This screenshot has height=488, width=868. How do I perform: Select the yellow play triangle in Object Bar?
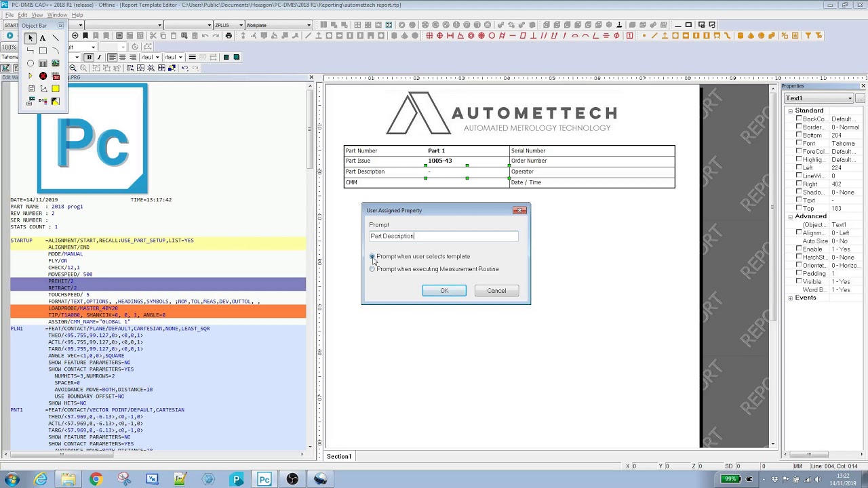click(30, 76)
